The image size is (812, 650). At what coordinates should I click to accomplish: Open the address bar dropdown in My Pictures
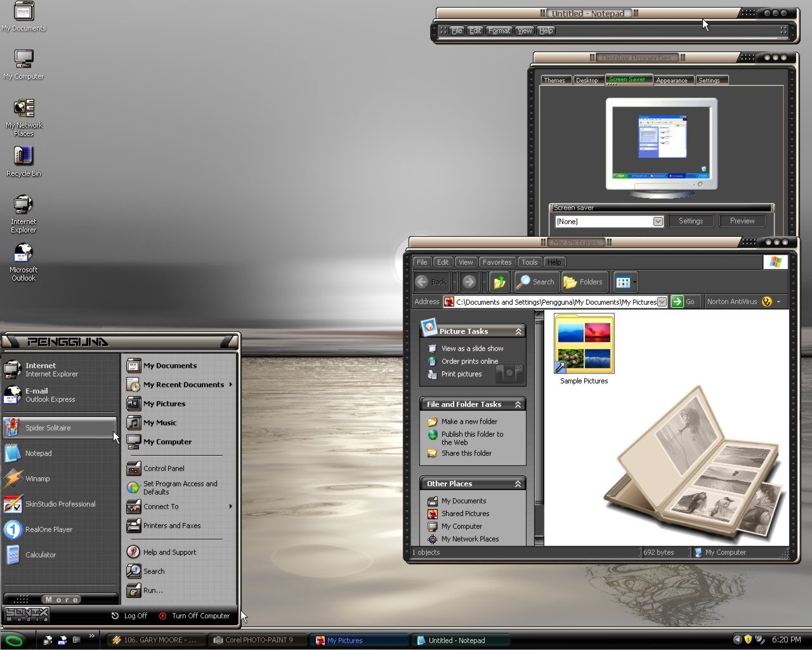click(662, 302)
